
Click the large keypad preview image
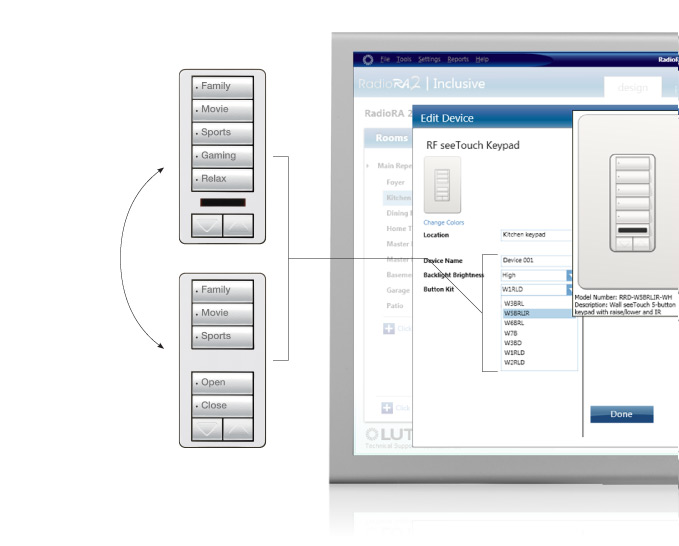[629, 202]
